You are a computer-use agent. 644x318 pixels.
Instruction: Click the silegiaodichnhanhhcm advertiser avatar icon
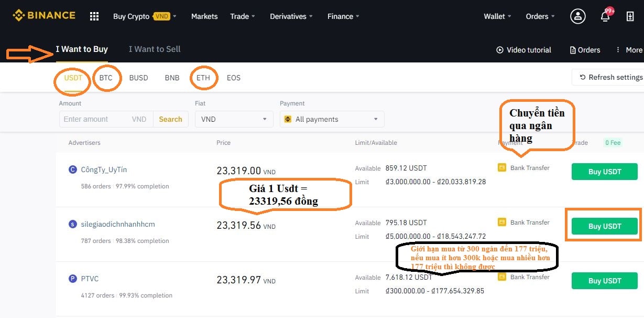point(73,224)
